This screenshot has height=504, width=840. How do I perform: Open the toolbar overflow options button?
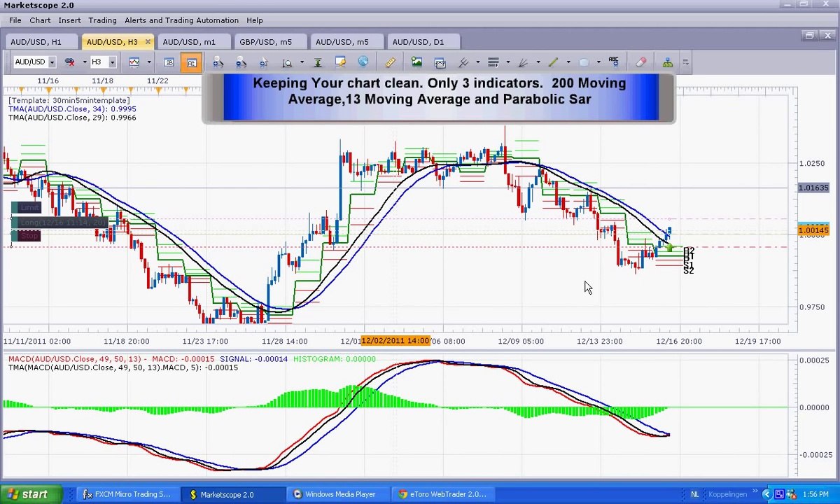685,62
